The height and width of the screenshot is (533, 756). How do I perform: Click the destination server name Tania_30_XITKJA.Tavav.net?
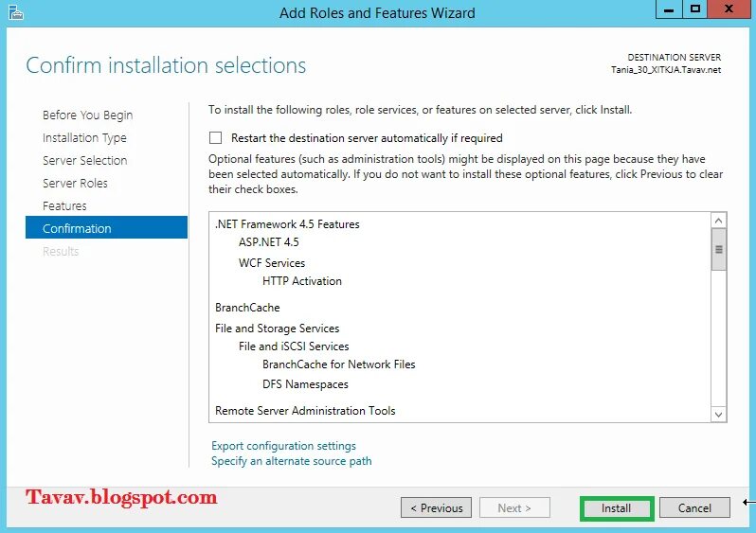pos(666,70)
